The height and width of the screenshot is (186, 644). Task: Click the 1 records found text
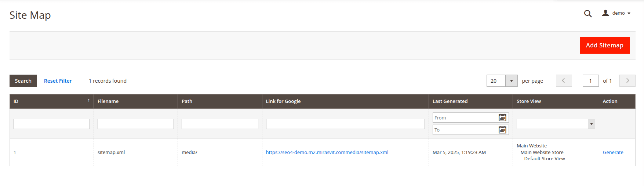pyautogui.click(x=108, y=81)
